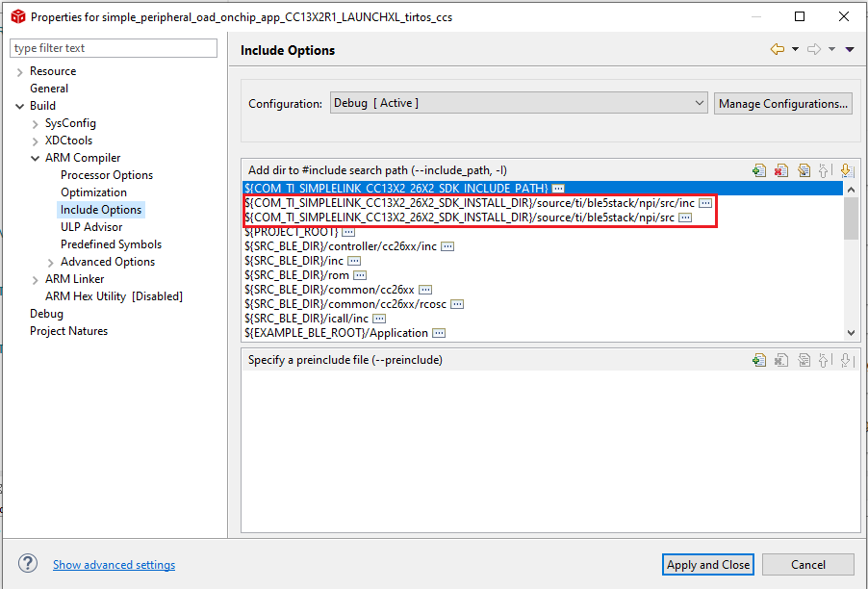Image resolution: width=868 pixels, height=589 pixels.
Task: Expand the ARM Linker node
Action: 36,279
